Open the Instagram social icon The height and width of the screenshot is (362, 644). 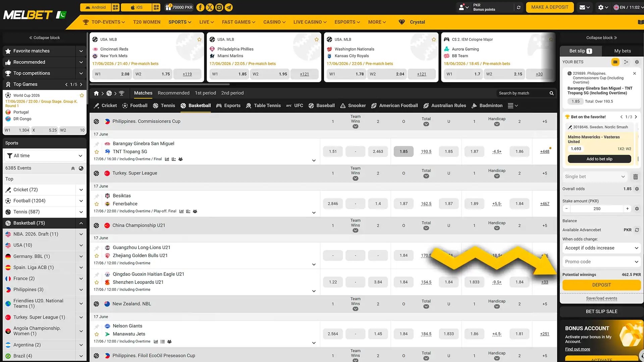[x=219, y=7]
